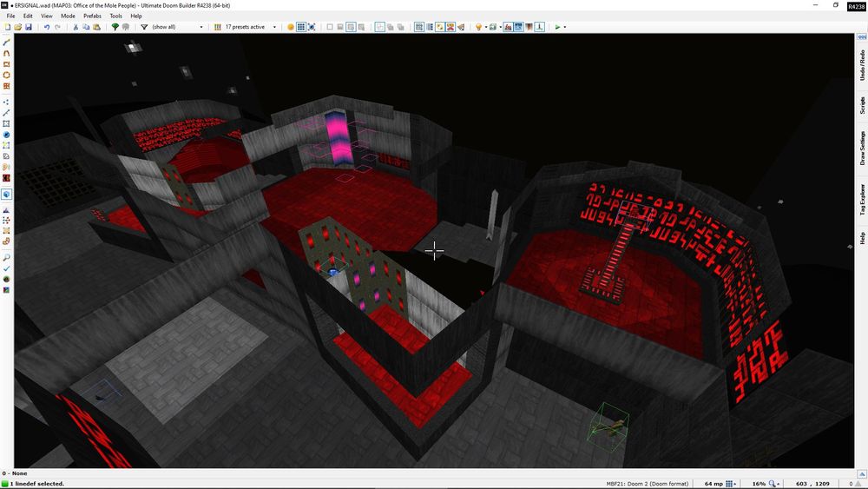Toggle the fog rendering button

508,27
